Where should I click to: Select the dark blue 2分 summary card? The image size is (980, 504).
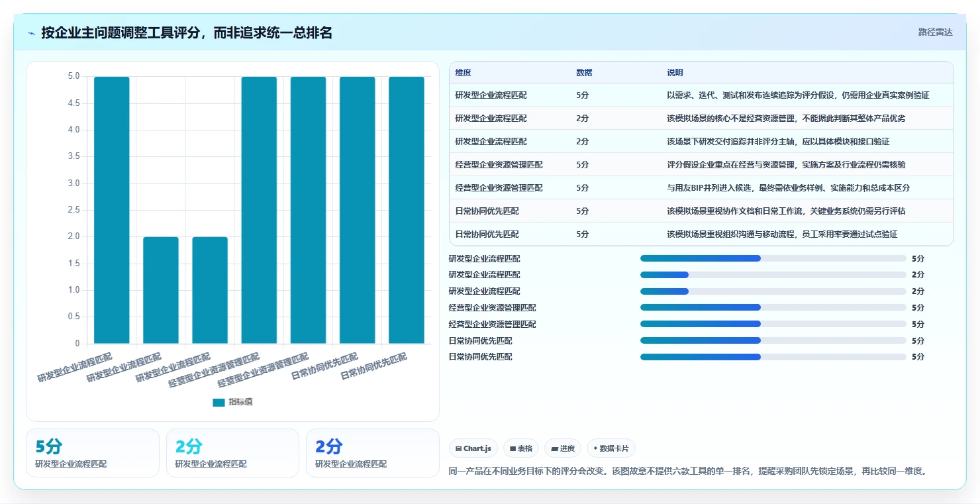click(x=373, y=453)
